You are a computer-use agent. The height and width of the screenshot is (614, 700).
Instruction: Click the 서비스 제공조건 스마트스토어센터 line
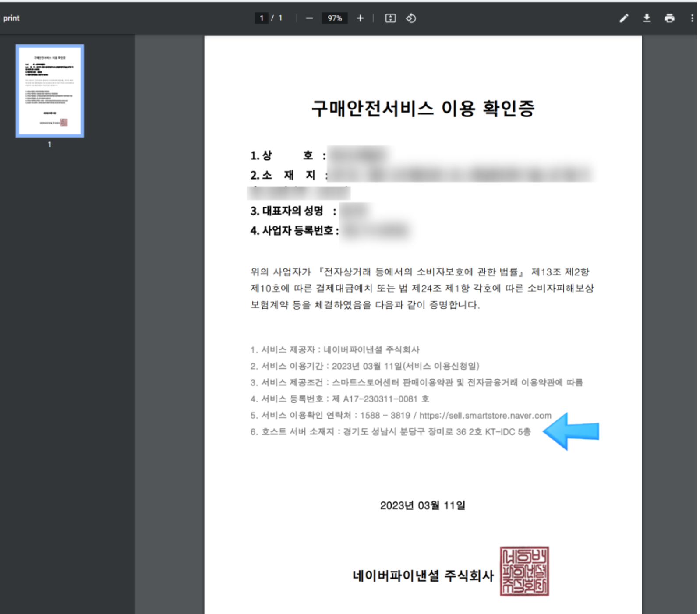[x=417, y=382]
